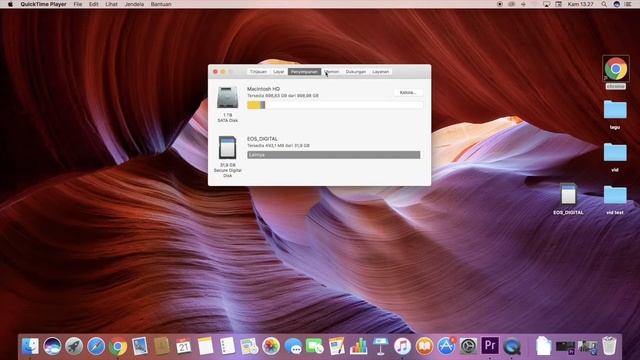Click the EOS_DIGITAL SD card icon in window

click(227, 147)
